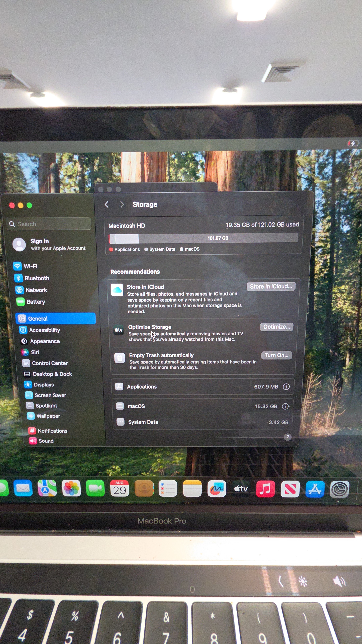Screen dimensions: 362x644
Task: Click the Optimize… button
Action: click(277, 327)
